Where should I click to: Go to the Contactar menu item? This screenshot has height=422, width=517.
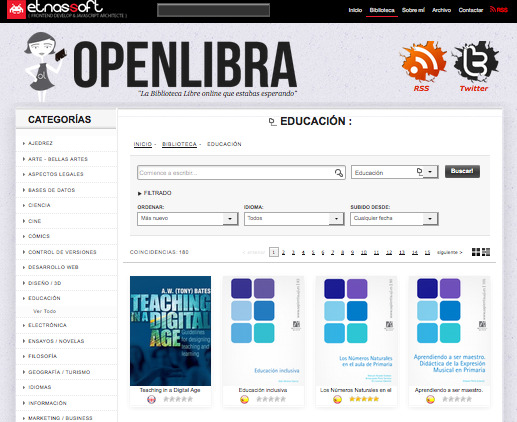[471, 10]
